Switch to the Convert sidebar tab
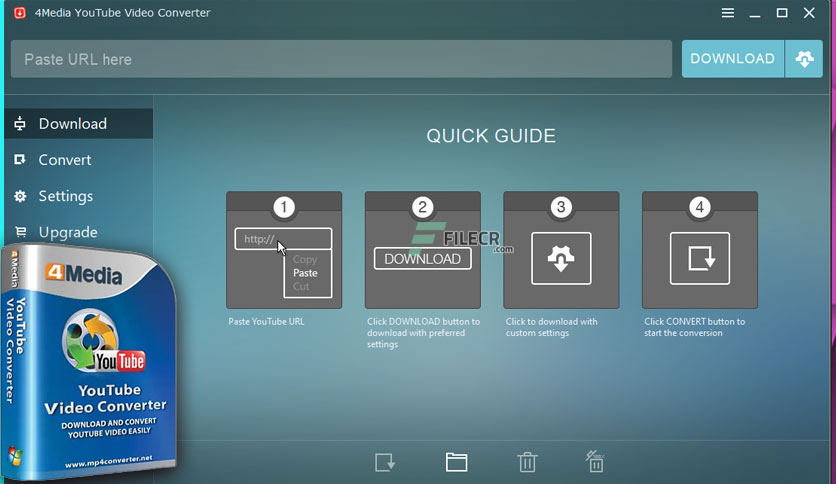The width and height of the screenshot is (836, 484). tap(78, 160)
